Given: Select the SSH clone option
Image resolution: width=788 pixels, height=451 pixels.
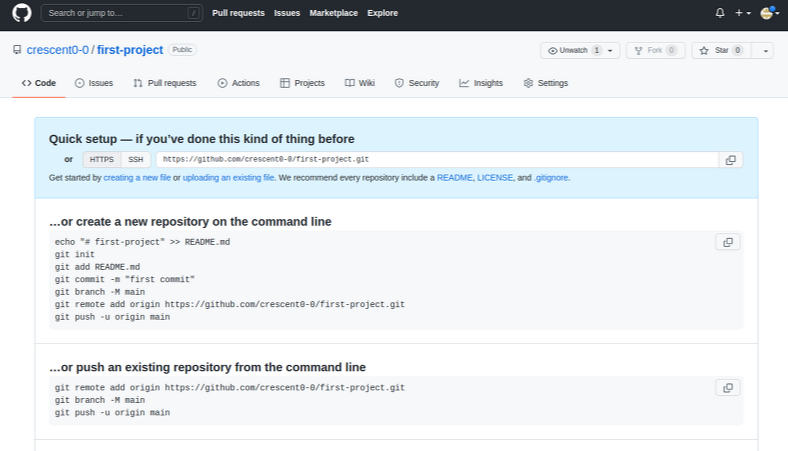Looking at the screenshot, I should click(x=136, y=159).
